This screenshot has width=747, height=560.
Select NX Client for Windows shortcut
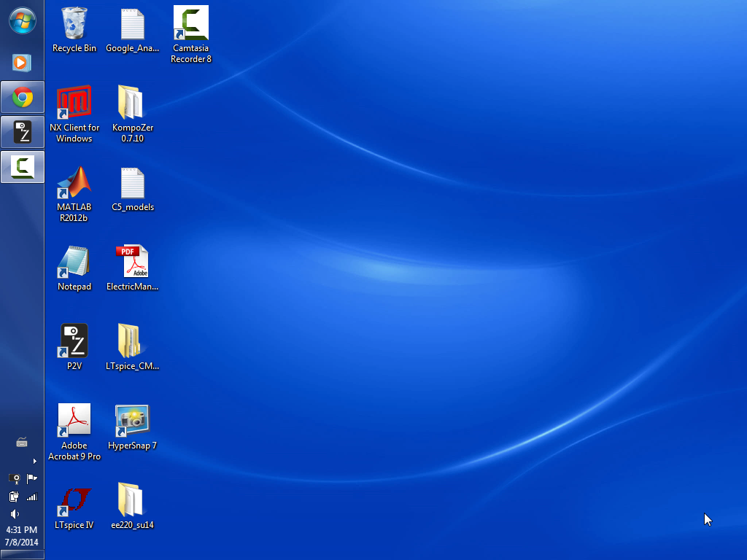coord(74,113)
